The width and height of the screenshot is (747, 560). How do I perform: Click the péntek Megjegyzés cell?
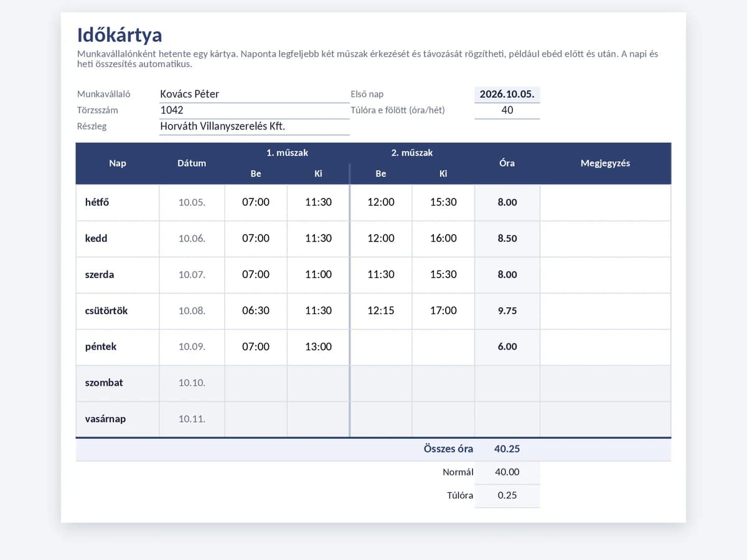tap(606, 347)
